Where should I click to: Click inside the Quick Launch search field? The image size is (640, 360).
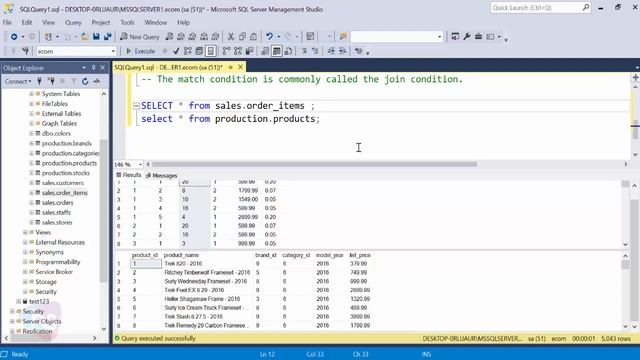[x=536, y=7]
